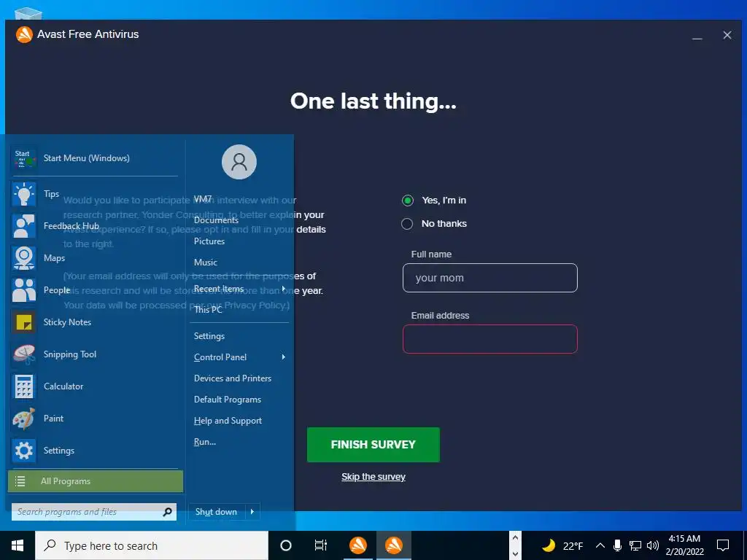The image size is (747, 560).
Task: Open Feedback Hub icon
Action: 23,226
